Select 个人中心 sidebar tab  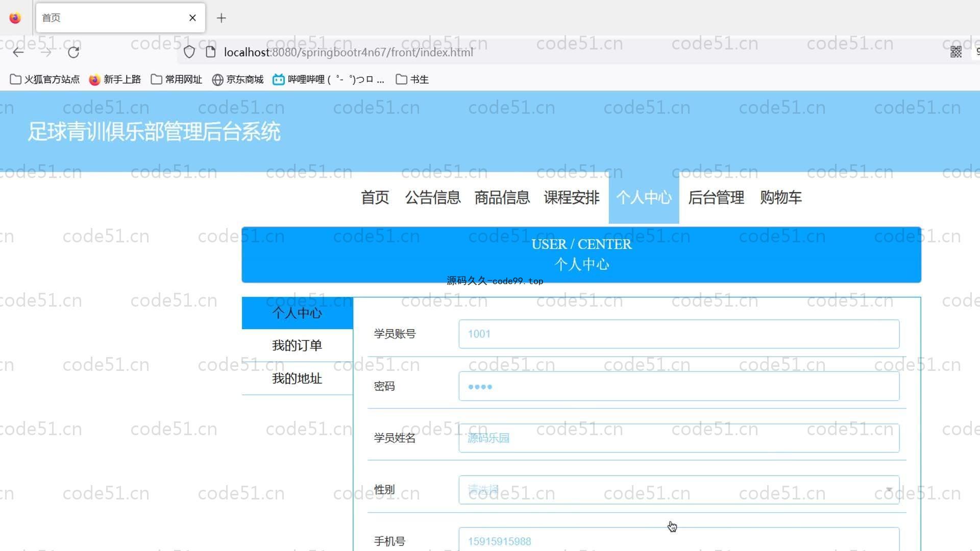tap(297, 313)
